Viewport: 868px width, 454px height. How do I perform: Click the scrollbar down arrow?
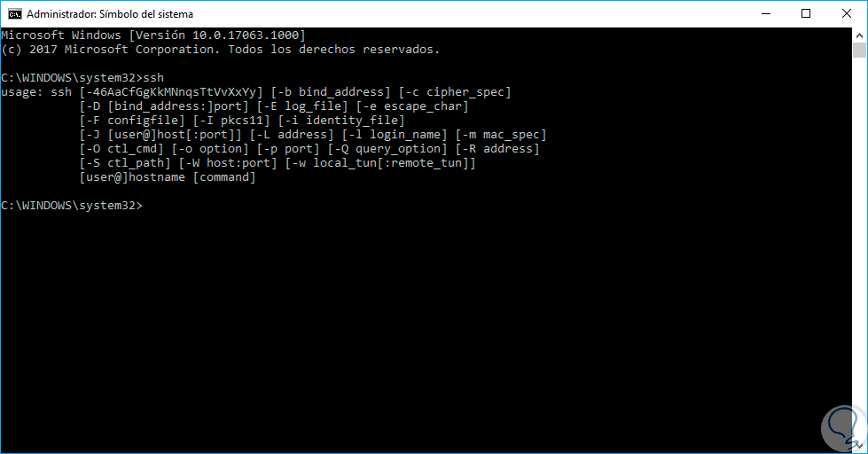tap(859, 446)
